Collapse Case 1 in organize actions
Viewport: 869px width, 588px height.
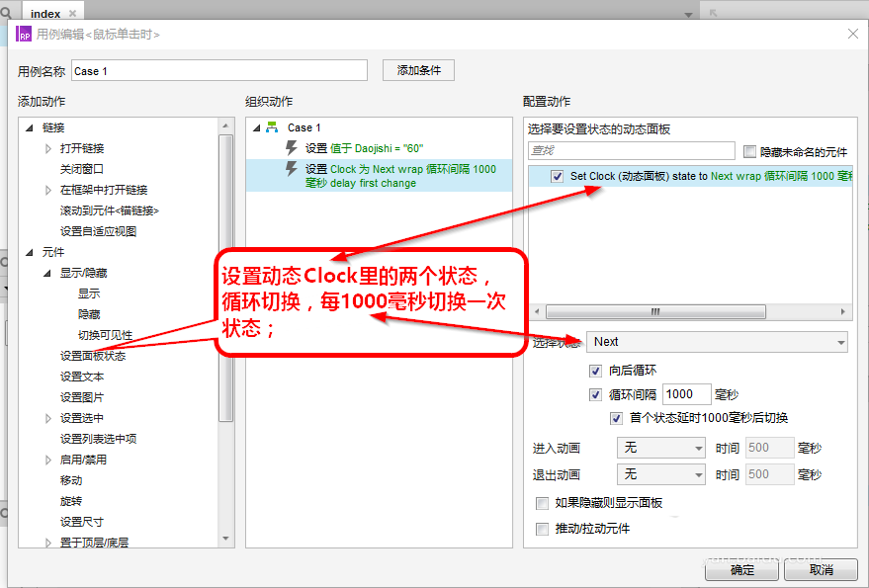pyautogui.click(x=257, y=128)
